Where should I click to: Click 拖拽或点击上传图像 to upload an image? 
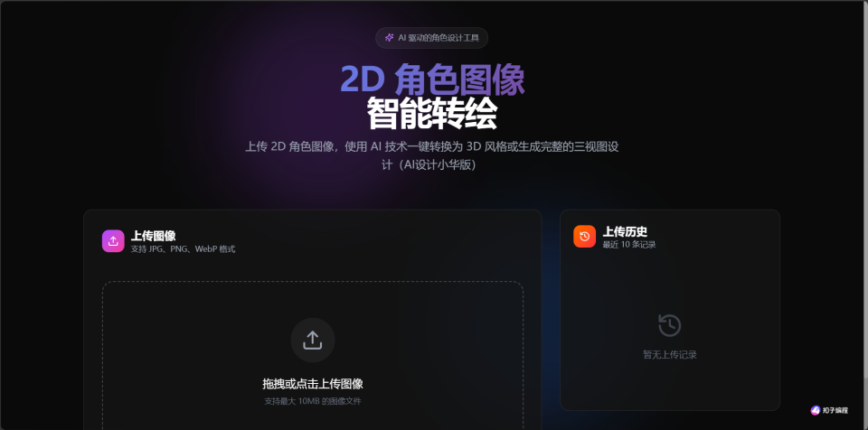[x=313, y=384]
